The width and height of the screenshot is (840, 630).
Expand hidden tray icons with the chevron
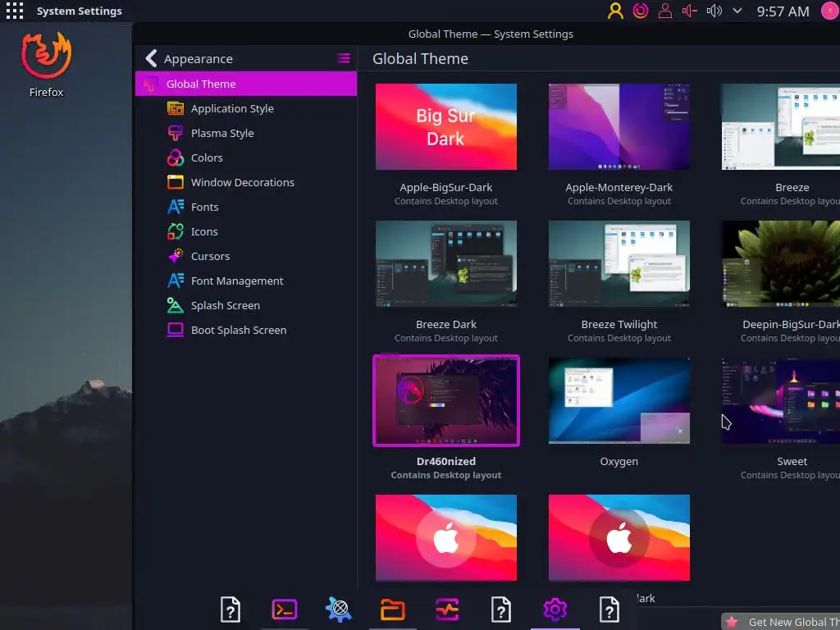[737, 11]
